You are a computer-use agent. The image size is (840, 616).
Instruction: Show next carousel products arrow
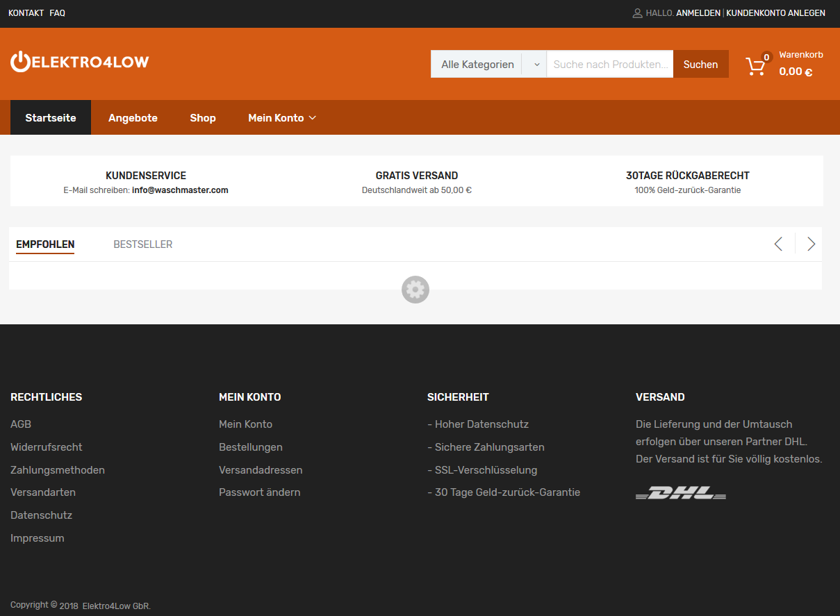tap(811, 244)
